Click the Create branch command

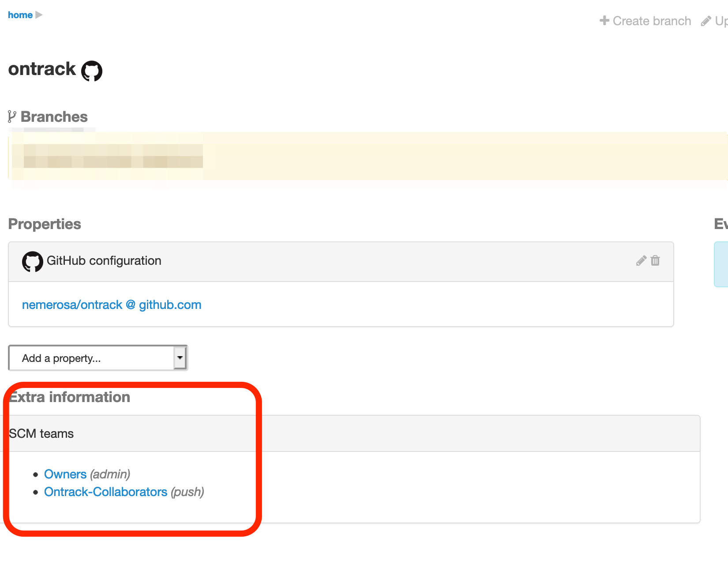(x=645, y=21)
